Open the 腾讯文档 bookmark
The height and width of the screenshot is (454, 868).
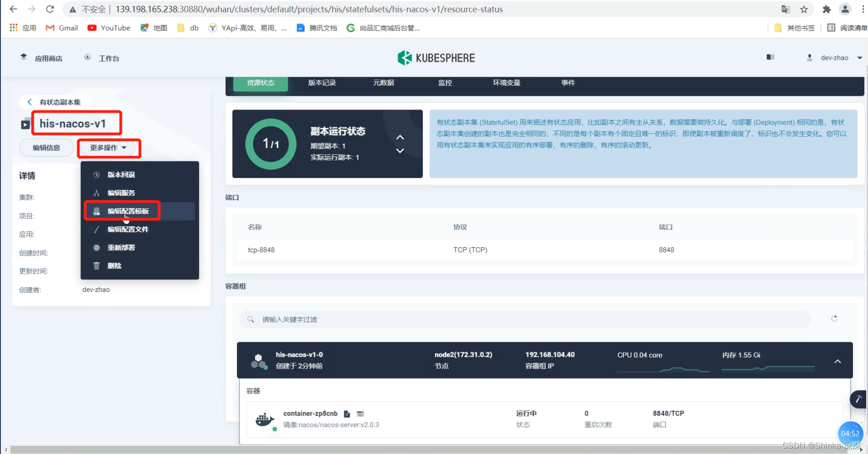(x=316, y=28)
